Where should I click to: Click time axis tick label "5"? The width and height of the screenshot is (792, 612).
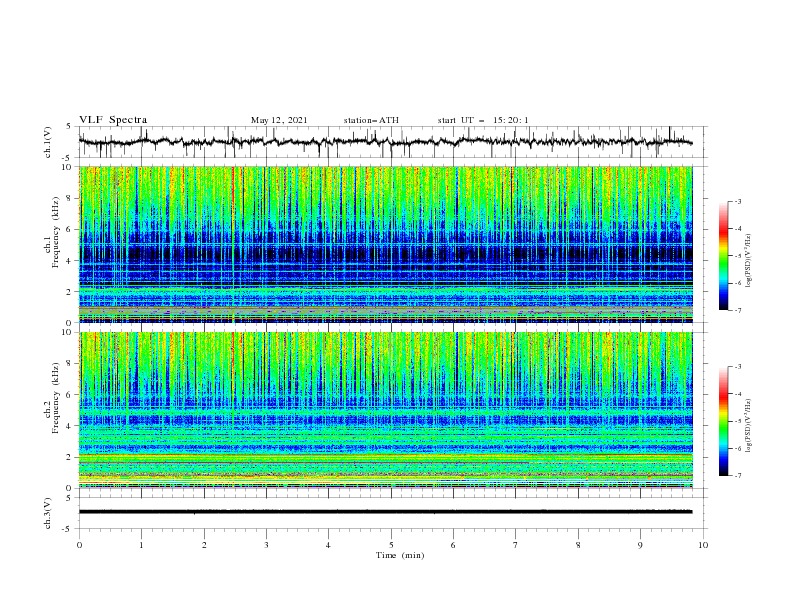(x=391, y=545)
